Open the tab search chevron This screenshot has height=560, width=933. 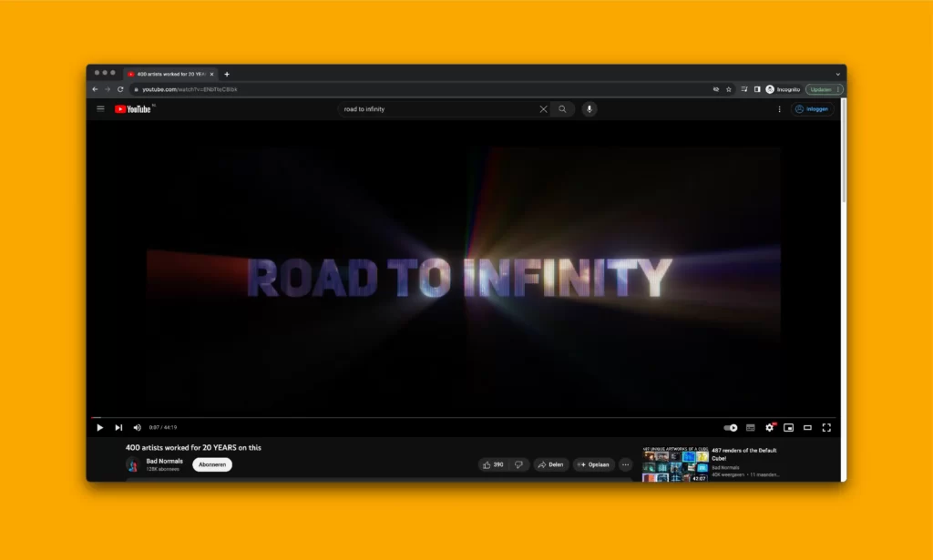(x=838, y=75)
